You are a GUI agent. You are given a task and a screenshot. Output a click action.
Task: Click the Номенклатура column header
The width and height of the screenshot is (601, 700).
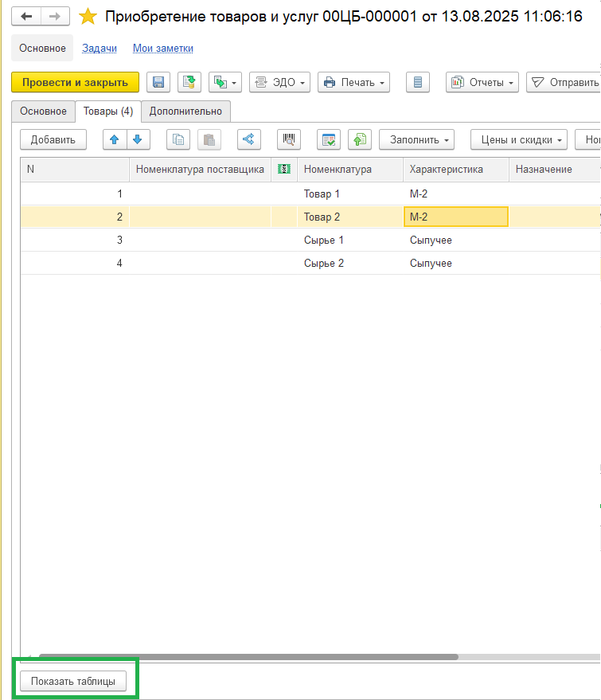(350, 169)
